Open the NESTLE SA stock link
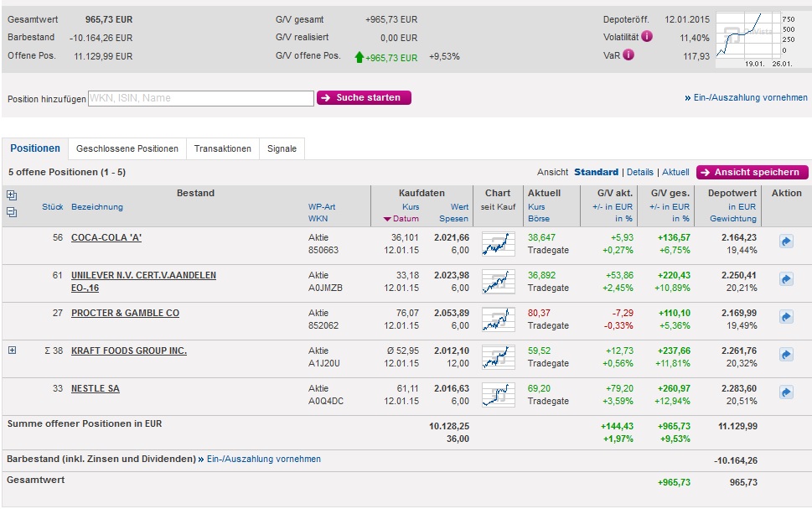This screenshot has height=509, width=812. point(95,388)
